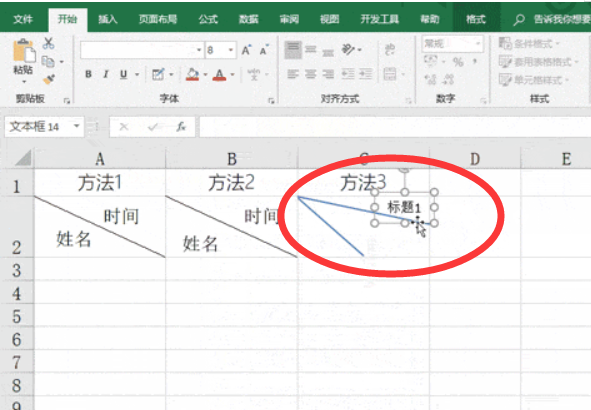Screen dimensions: 591x410
Task: Decrease indent
Action: [348, 74]
